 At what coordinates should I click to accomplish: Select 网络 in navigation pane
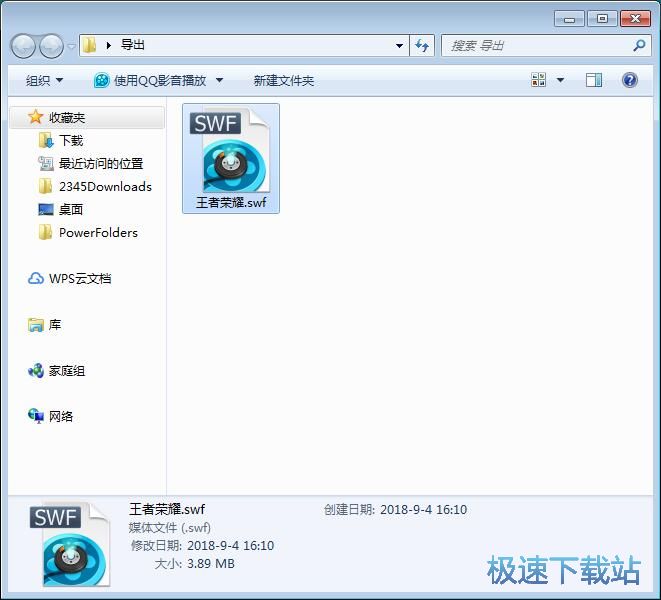click(x=61, y=416)
